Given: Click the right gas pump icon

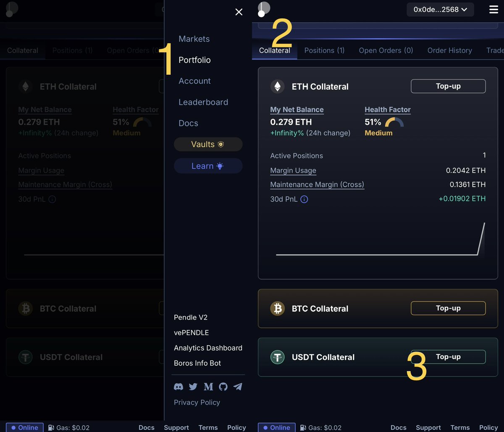Looking at the screenshot, I should coord(303,428).
